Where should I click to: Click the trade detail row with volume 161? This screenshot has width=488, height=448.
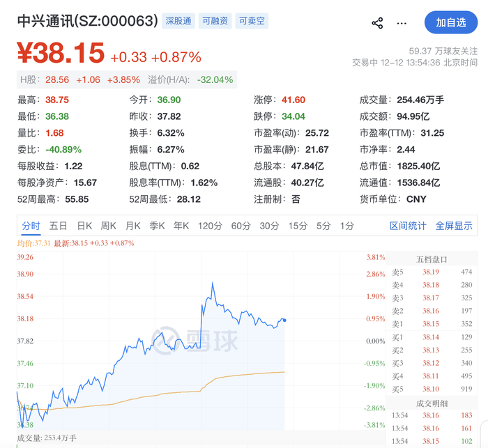[x=432, y=428]
